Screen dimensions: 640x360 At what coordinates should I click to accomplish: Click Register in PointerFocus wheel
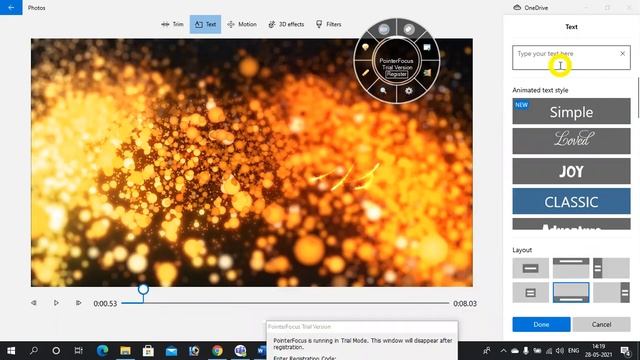396,74
